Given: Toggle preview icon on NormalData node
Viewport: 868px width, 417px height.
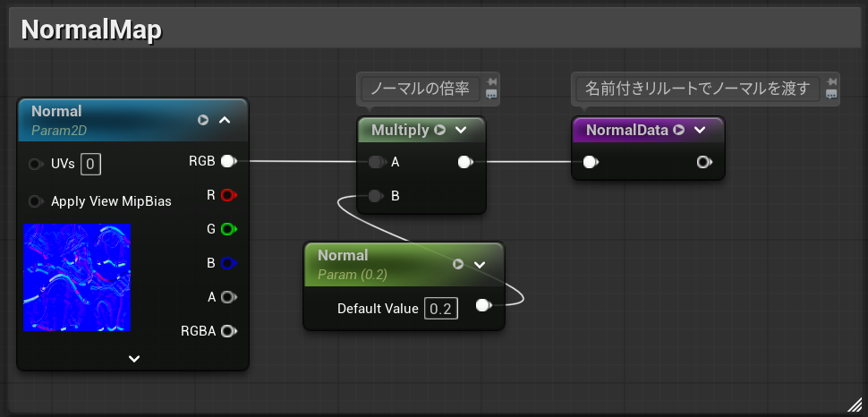Looking at the screenshot, I should 678,130.
